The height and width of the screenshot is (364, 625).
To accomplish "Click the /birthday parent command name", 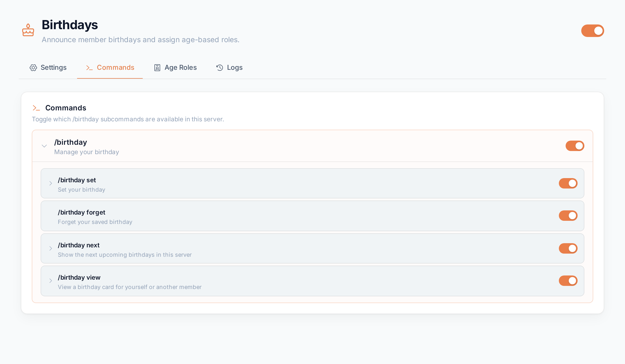I will pyautogui.click(x=71, y=142).
